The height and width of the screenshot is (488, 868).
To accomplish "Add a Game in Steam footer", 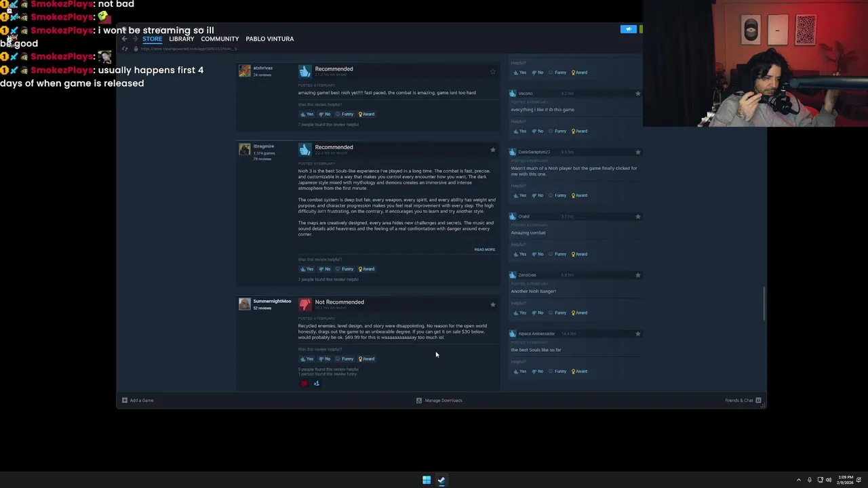I will pyautogui.click(x=138, y=401).
